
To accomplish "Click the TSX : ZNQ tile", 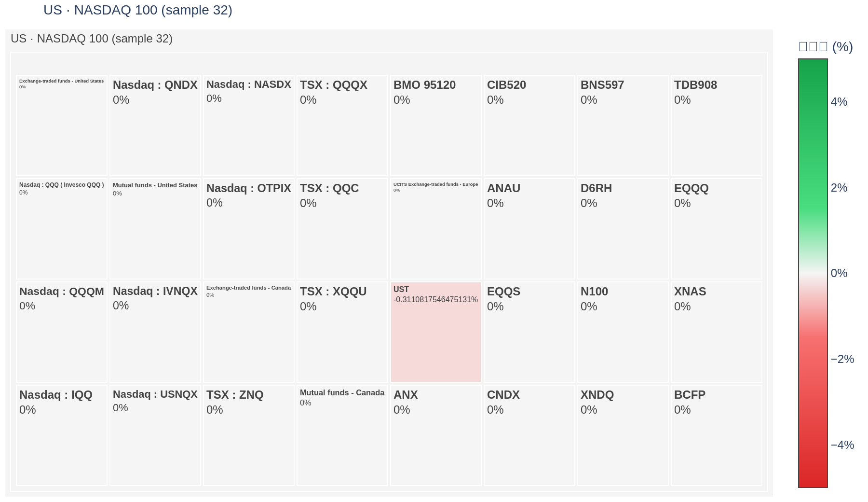I will coord(249,435).
